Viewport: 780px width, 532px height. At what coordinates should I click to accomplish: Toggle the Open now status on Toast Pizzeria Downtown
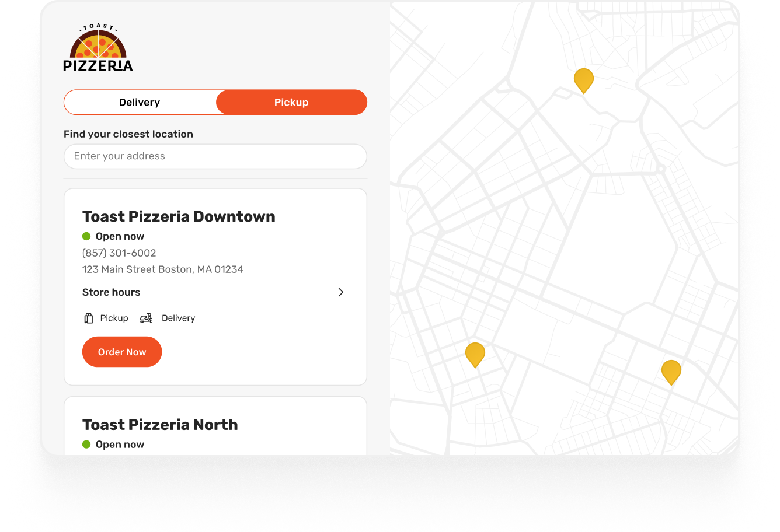86,236
